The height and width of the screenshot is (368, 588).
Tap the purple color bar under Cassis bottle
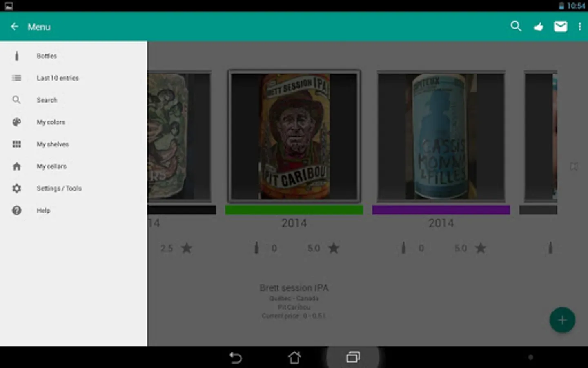tap(441, 210)
